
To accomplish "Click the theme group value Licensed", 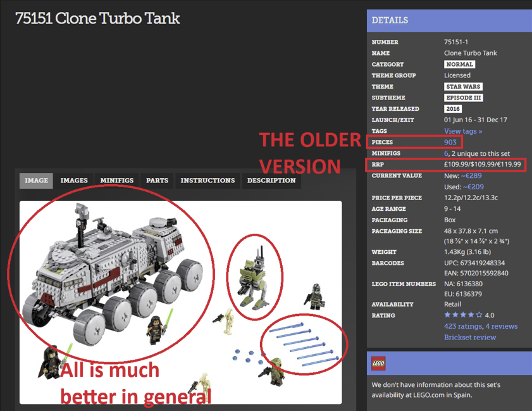I will (457, 75).
